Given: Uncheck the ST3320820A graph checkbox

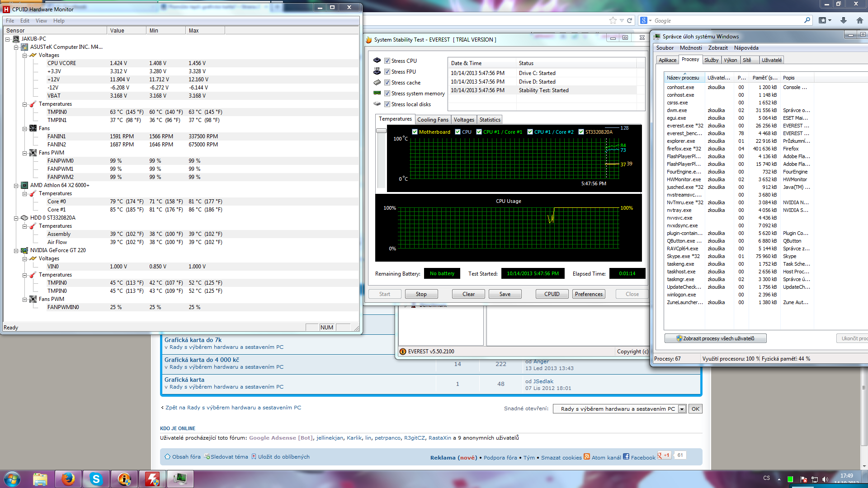Looking at the screenshot, I should [x=581, y=132].
